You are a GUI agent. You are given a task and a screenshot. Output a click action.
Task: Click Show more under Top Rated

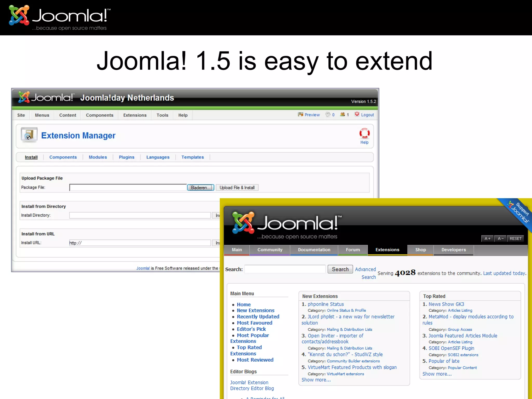[437, 374]
